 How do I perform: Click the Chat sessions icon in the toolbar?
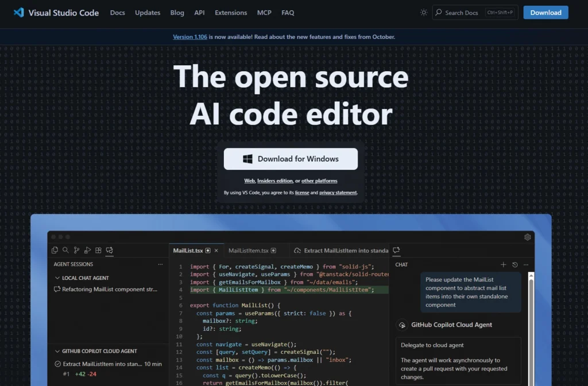coord(109,251)
